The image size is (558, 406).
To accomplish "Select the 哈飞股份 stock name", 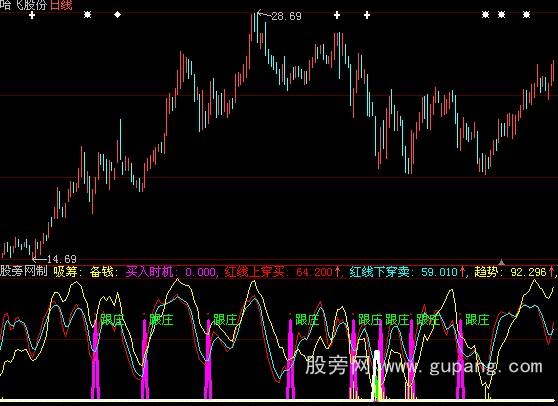I will pyautogui.click(x=24, y=5).
